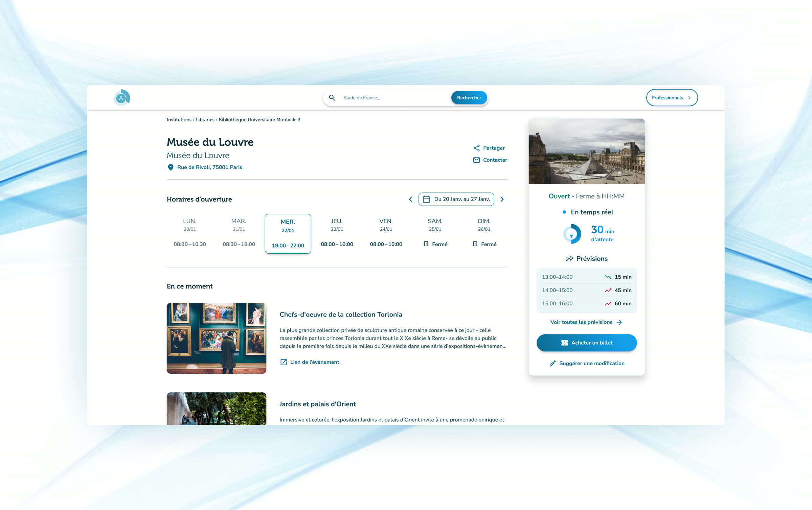The height and width of the screenshot is (510, 812).
Task: Open the Jardins et palais d'Orient thumbnail
Action: click(x=217, y=409)
